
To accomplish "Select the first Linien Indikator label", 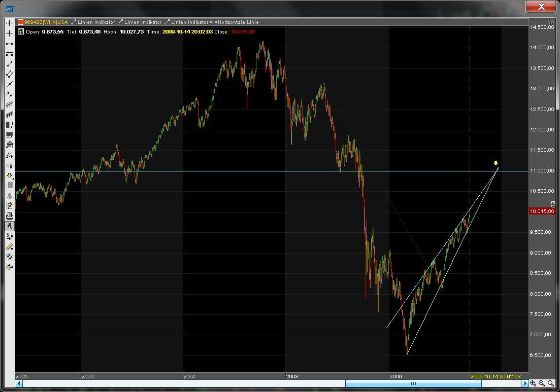I will [x=96, y=22].
